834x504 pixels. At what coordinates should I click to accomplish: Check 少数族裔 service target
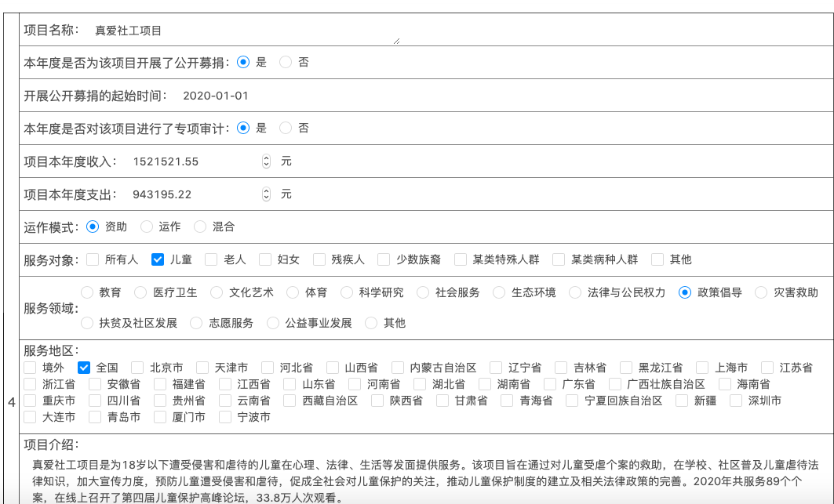point(384,259)
